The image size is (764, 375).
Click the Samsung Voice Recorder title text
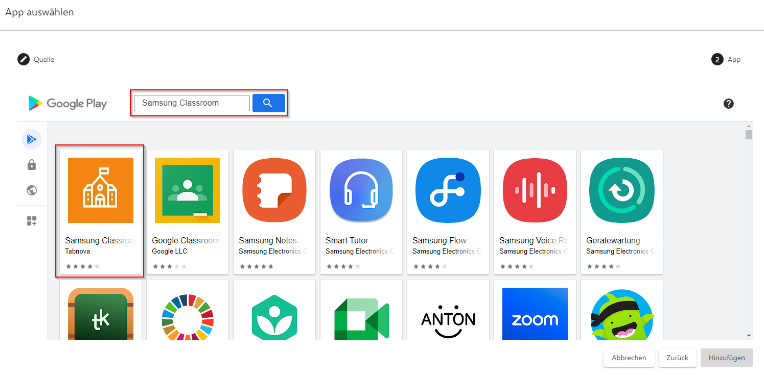[x=534, y=241]
